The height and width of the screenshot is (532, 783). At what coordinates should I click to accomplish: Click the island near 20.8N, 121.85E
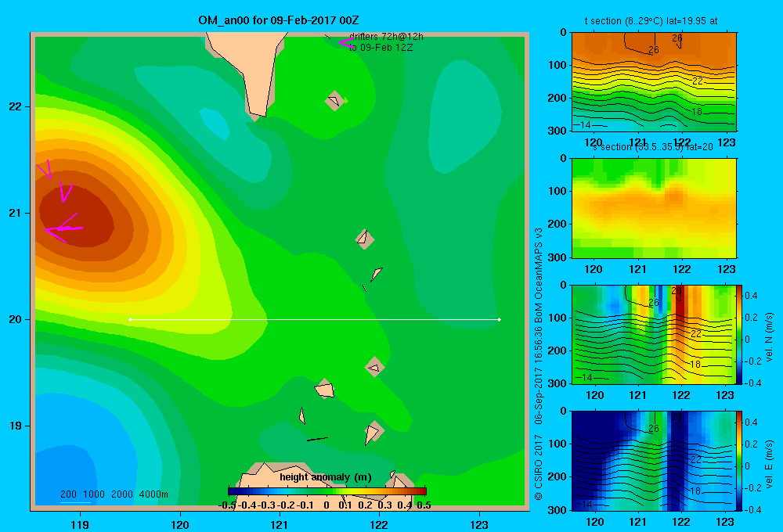pyautogui.click(x=365, y=239)
